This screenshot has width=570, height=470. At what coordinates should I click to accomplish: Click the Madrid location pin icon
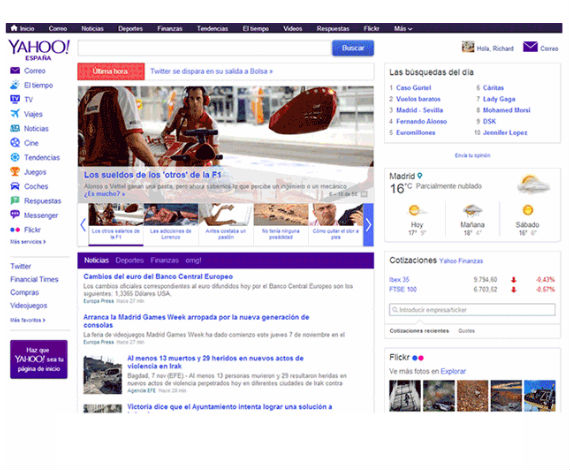(420, 176)
